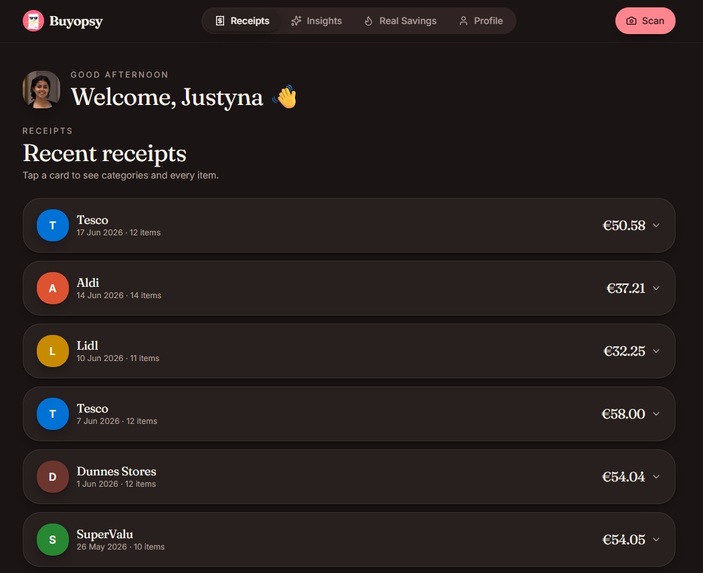Click the '26 May 2026 · 10 items' text
703x573 pixels.
pos(121,547)
